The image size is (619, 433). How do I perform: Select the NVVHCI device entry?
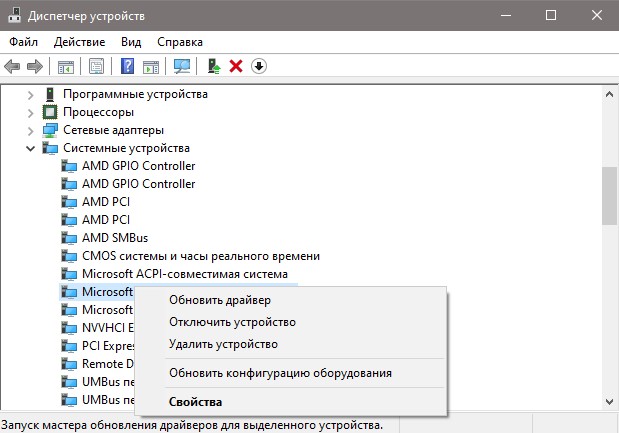(x=107, y=328)
